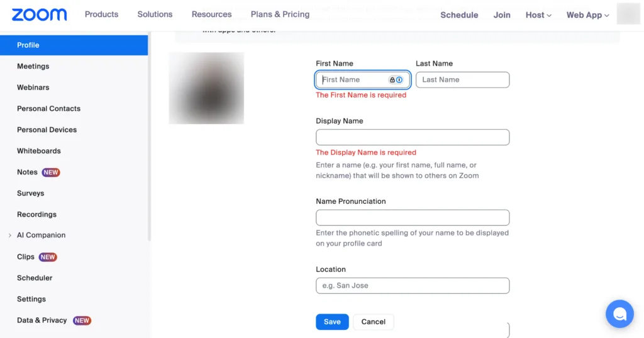Click the Join link
Image resolution: width=644 pixels, height=338 pixels.
click(x=502, y=15)
